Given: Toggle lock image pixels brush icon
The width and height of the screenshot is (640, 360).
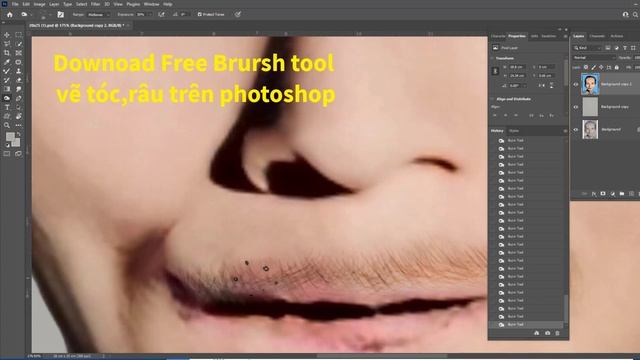Looking at the screenshot, I should click(x=594, y=67).
